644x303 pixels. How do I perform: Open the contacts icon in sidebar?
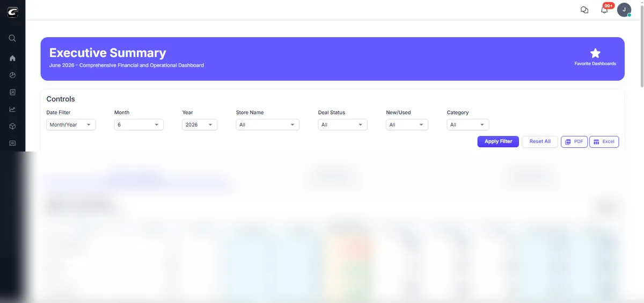12,92
